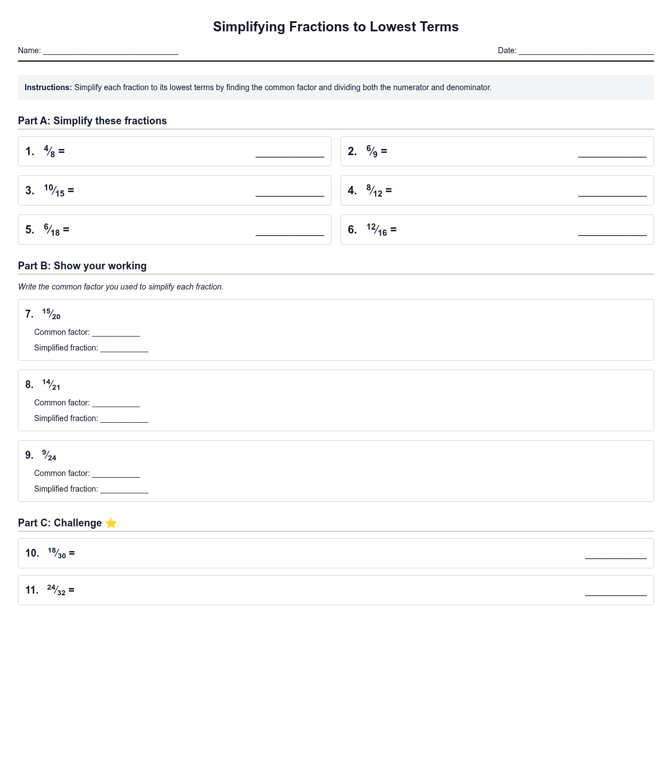Screen dimensions: 672x784
Task: Focus the answer blank for 12/16
Action: pyautogui.click(x=612, y=231)
